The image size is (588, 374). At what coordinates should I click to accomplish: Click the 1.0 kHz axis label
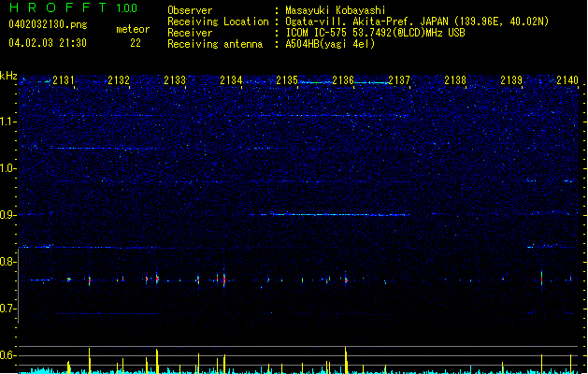click(7, 168)
